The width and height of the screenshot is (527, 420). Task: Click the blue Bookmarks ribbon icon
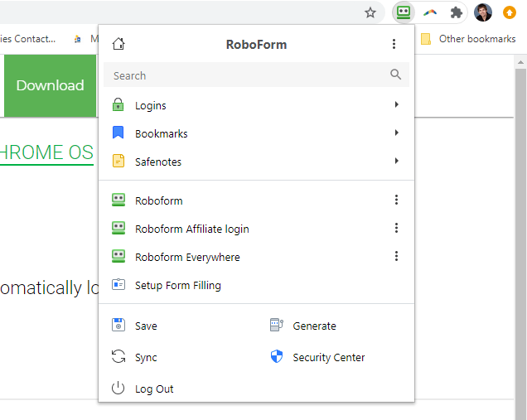[x=118, y=133]
